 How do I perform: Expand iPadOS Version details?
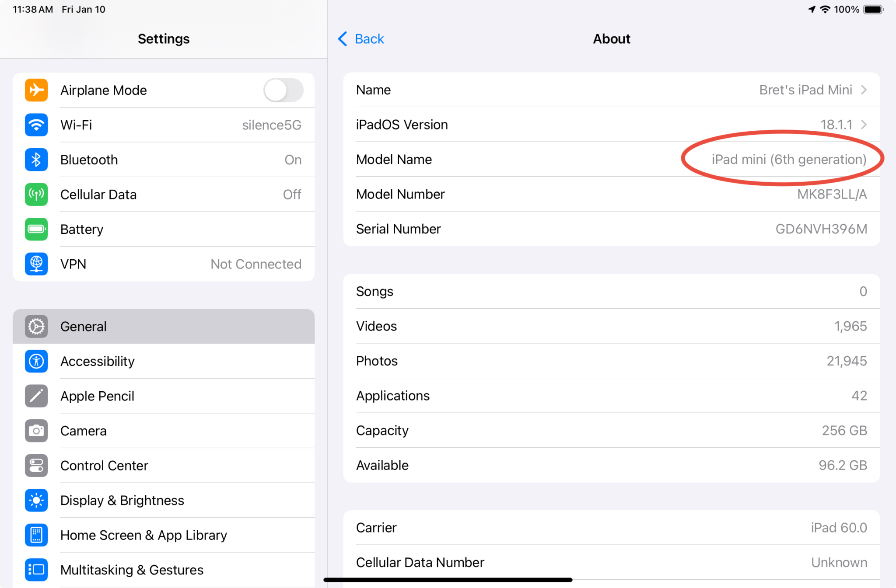864,125
